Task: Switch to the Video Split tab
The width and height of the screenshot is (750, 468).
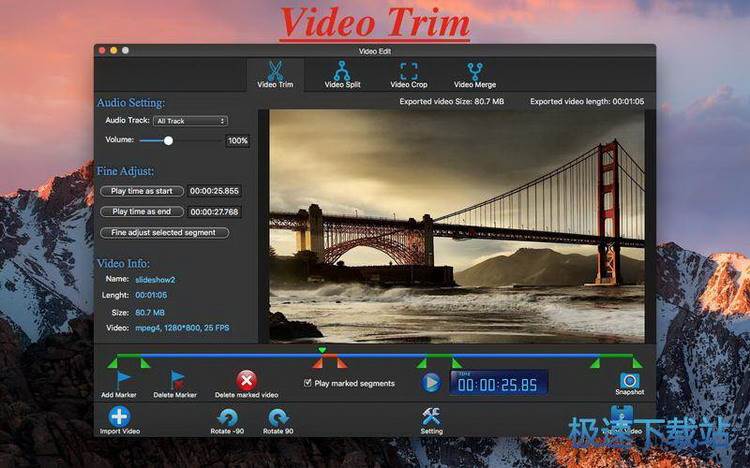Action: pyautogui.click(x=342, y=75)
